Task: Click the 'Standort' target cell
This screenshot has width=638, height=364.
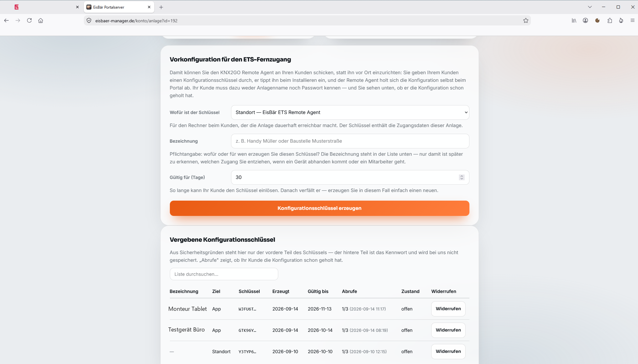Action: [x=221, y=352]
